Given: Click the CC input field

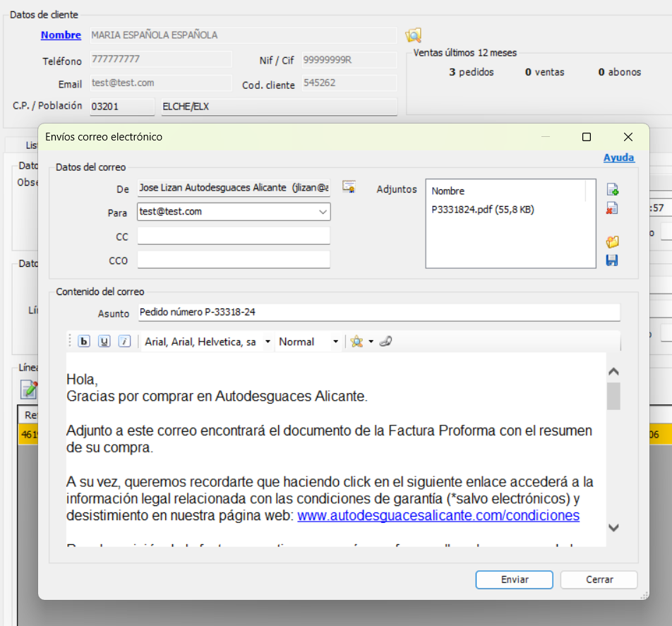Looking at the screenshot, I should pos(234,236).
